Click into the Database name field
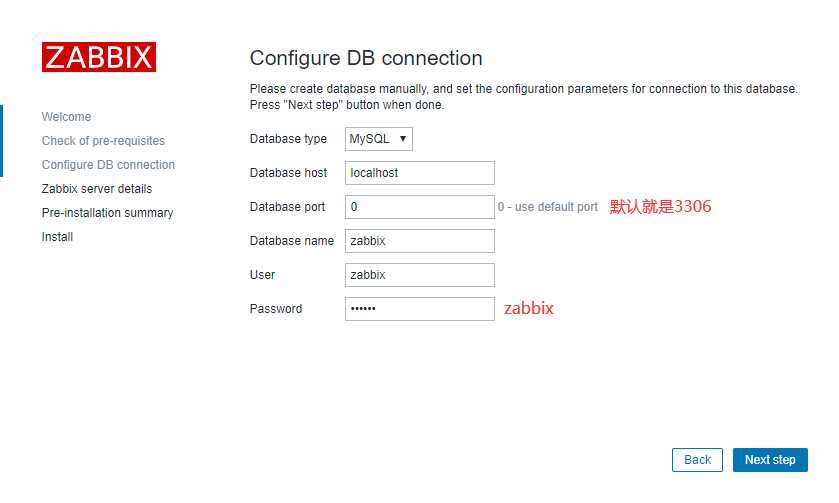Viewport: 839px width, 503px height. (x=420, y=241)
